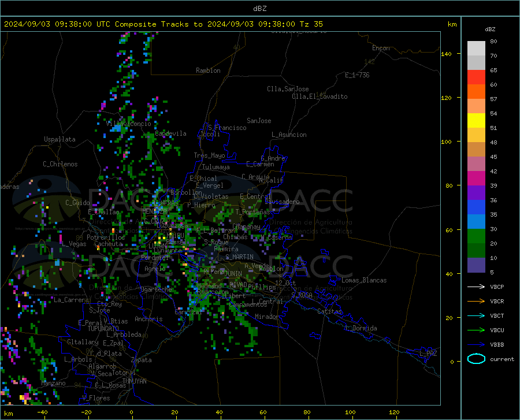Click the V_Flores map label
The image size is (520, 420).
[96, 398]
